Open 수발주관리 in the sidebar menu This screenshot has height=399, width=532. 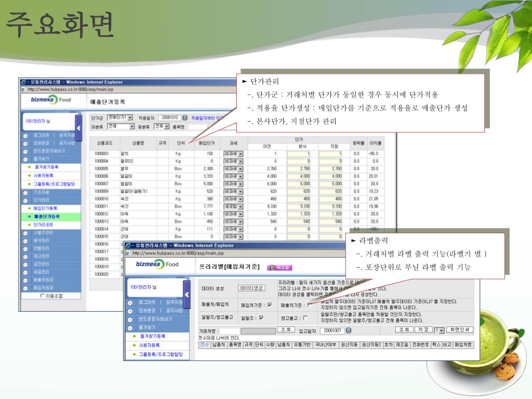[44, 233]
